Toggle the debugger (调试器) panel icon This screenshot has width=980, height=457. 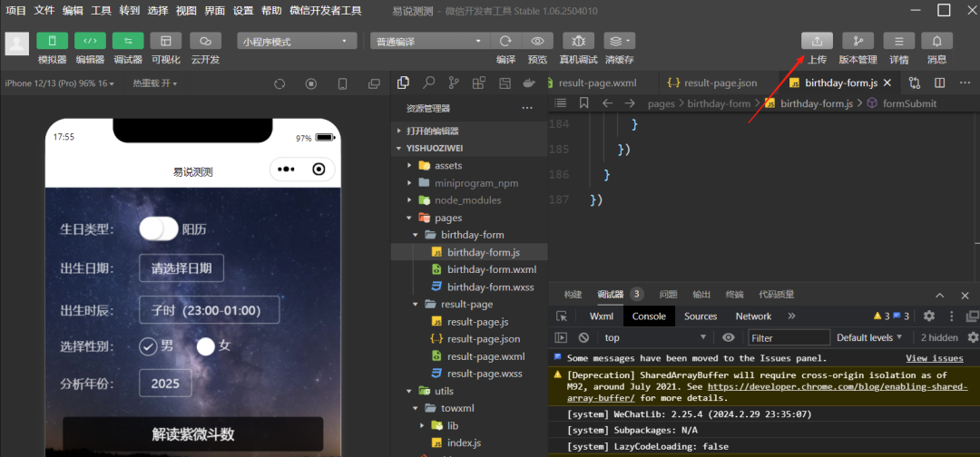[x=128, y=41]
